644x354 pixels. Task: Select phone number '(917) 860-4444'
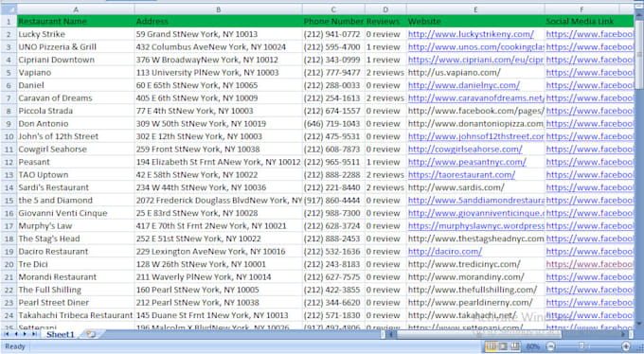(333, 201)
